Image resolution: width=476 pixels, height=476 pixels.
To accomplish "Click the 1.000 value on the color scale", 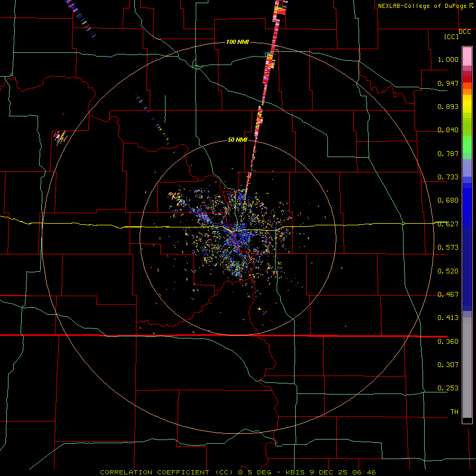I will (x=448, y=59).
